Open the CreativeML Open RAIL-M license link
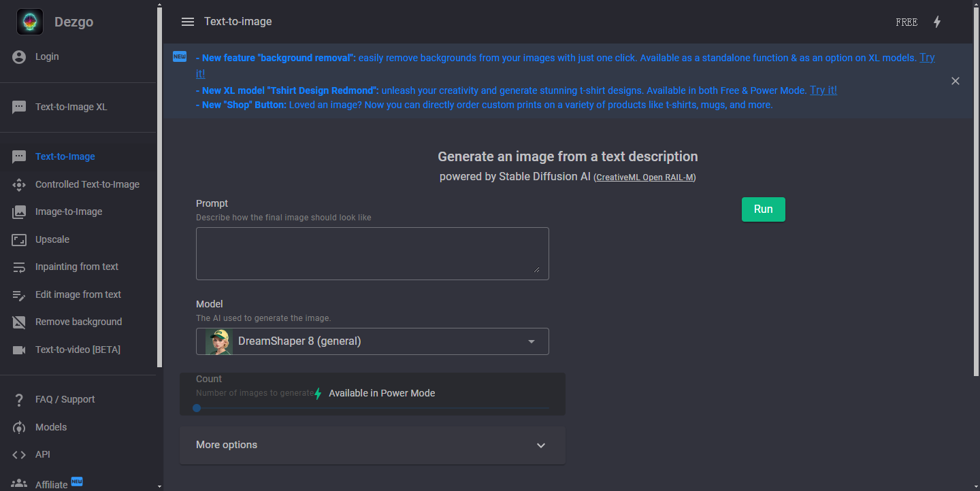 coord(646,177)
